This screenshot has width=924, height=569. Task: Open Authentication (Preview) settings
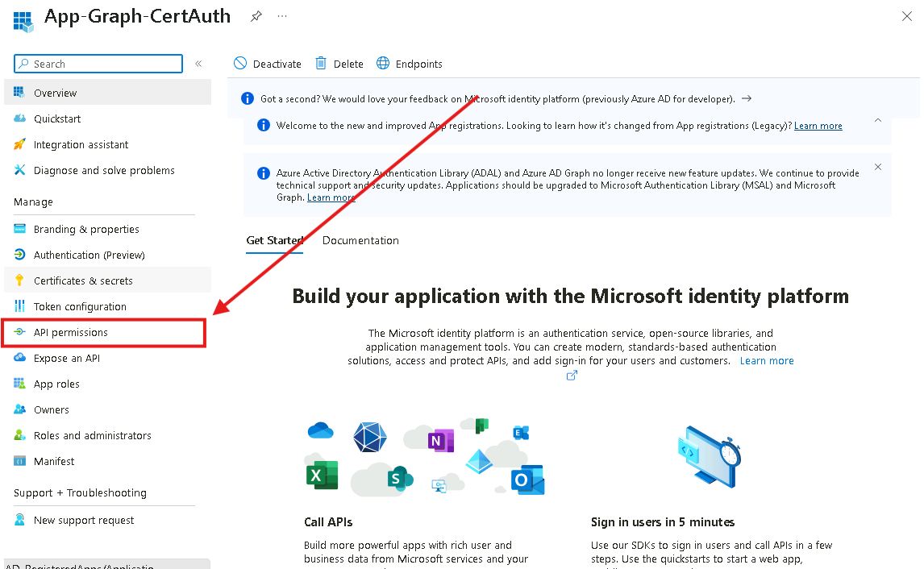107,255
